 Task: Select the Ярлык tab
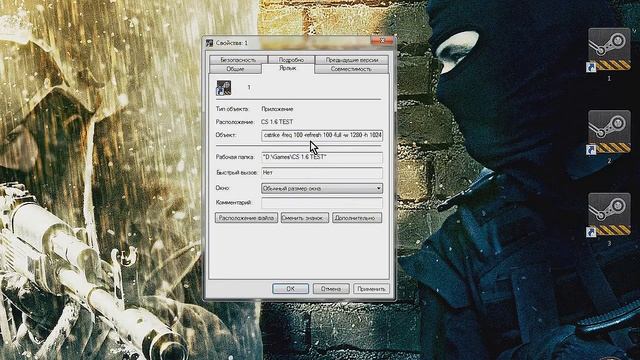[x=288, y=68]
